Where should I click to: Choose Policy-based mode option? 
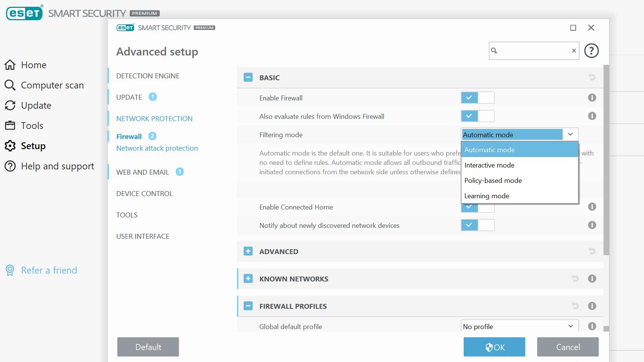[520, 180]
